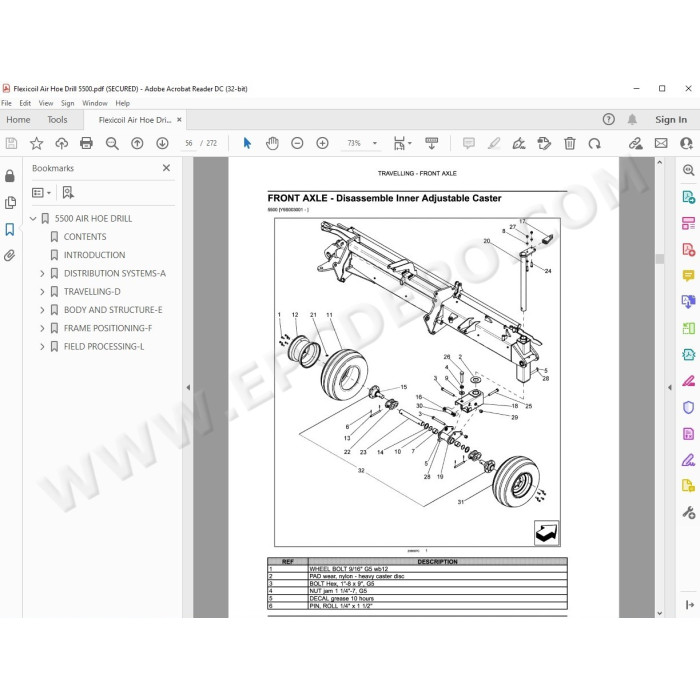Toggle the Bookmarks panel icon

point(10,229)
